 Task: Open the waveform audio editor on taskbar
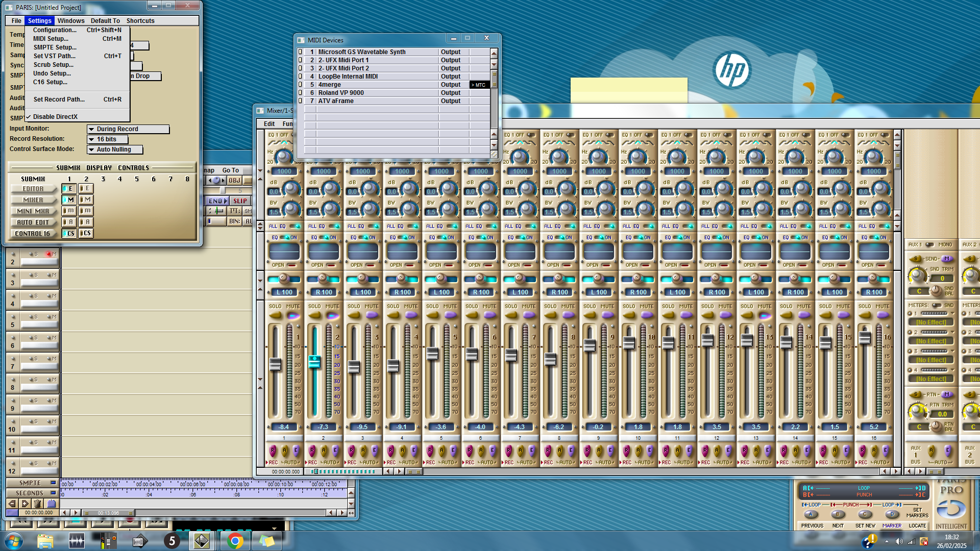pos(77,541)
